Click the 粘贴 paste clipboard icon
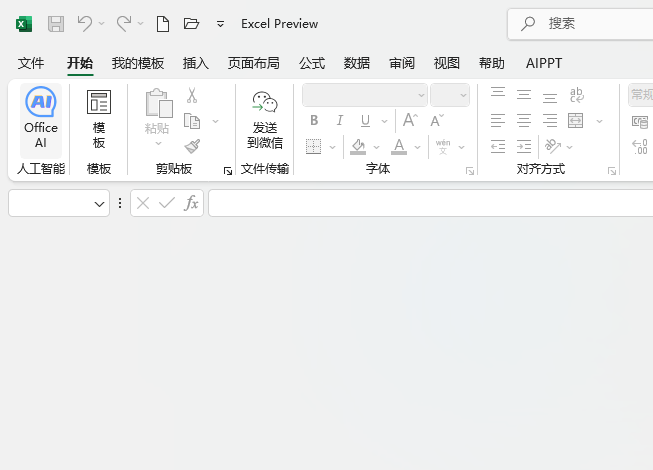Screen dimensions: 653x470 [159, 103]
